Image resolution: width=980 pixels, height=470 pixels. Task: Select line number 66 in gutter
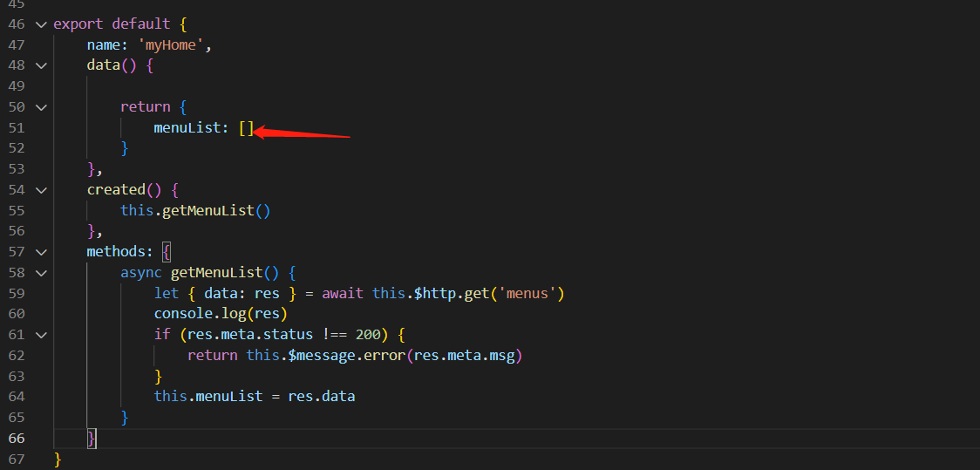[17, 438]
